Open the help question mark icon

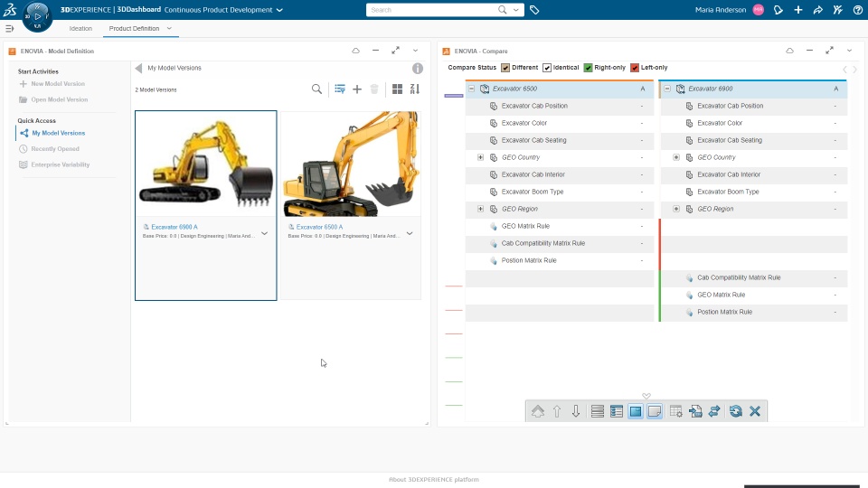click(857, 10)
